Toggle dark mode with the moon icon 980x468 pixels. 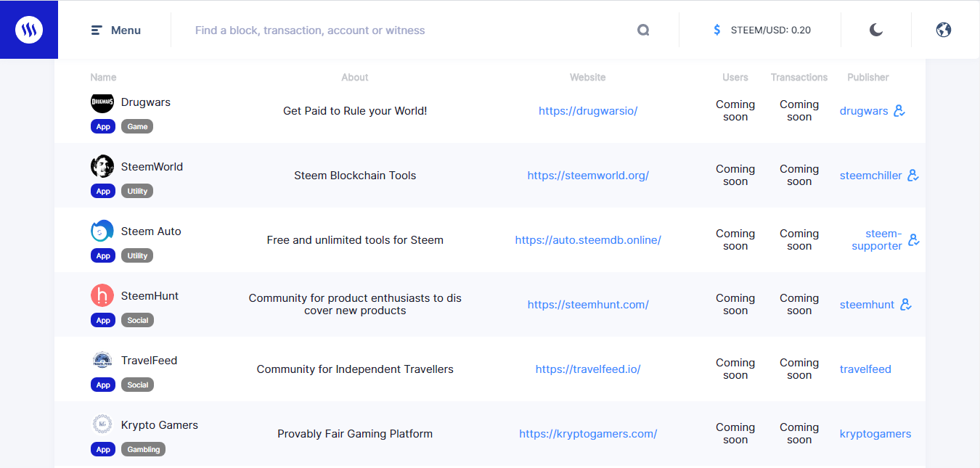[x=876, y=30]
